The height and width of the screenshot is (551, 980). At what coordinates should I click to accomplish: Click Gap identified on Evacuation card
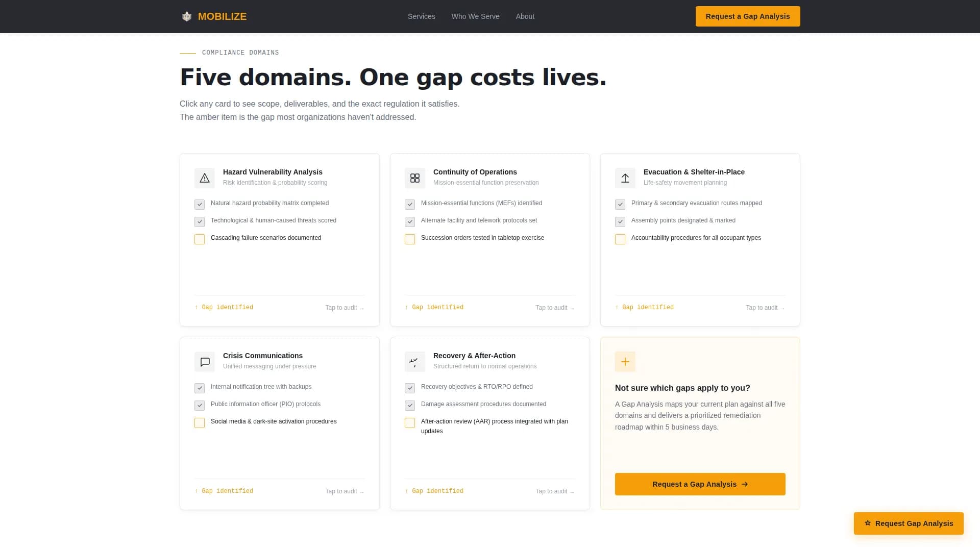point(644,307)
